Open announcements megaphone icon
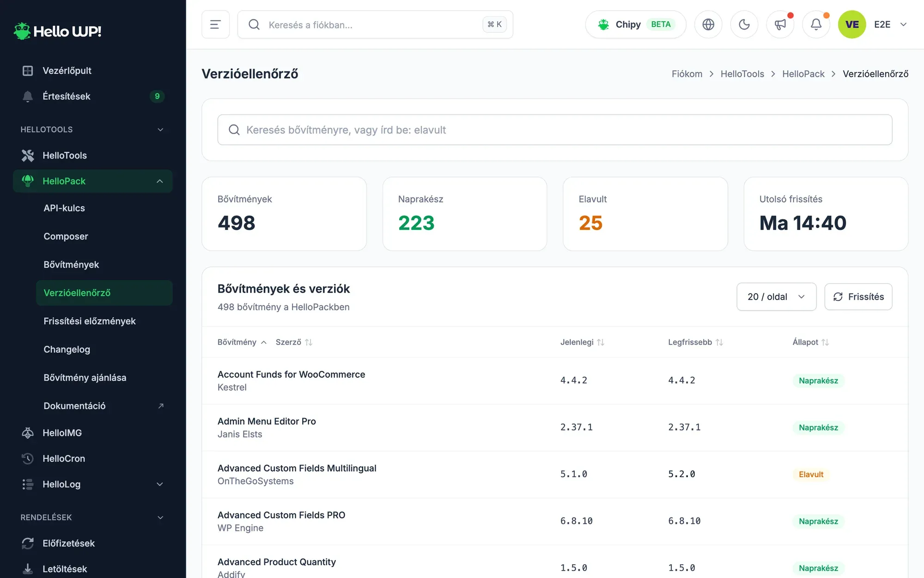The width and height of the screenshot is (924, 578). click(780, 25)
